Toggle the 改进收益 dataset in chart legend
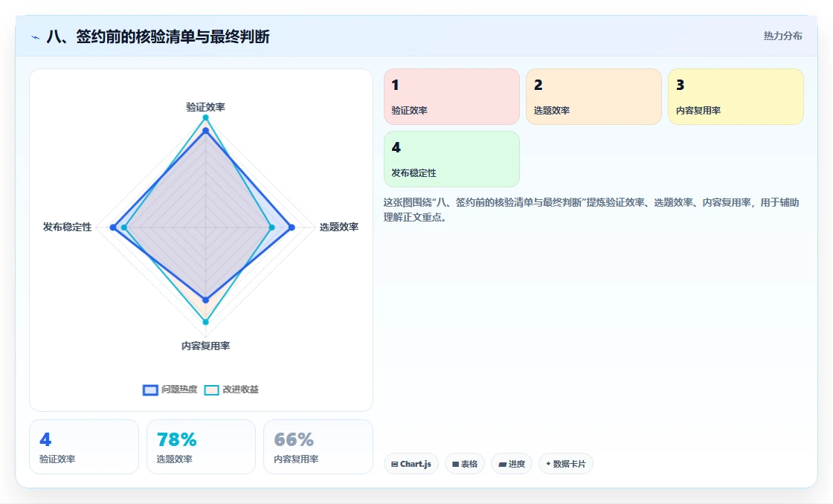 click(x=231, y=390)
